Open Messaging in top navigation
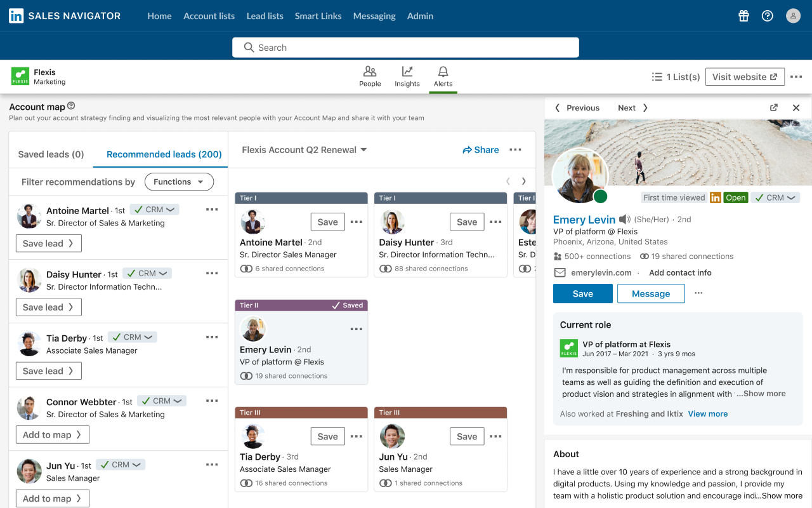Viewport: 812px width, 508px height. coord(374,16)
